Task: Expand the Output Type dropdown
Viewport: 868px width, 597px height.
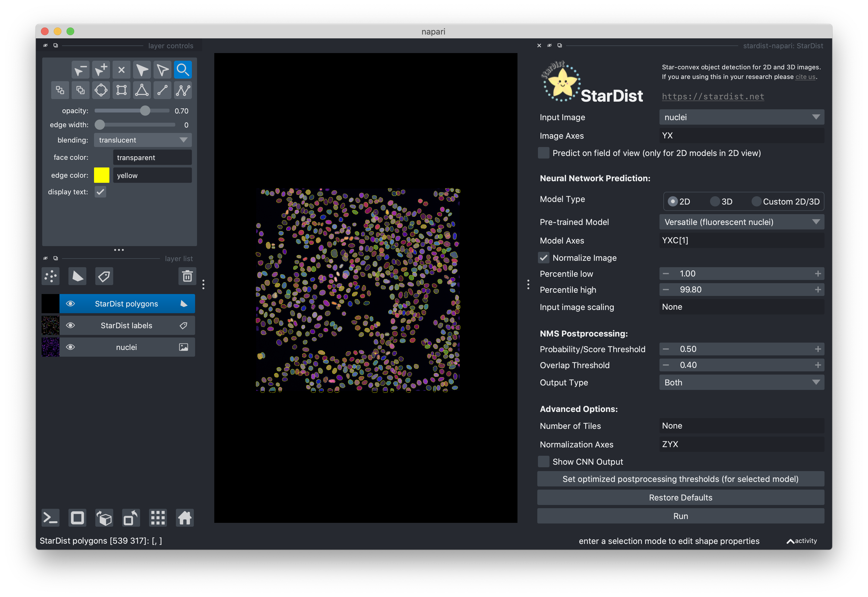Action: pyautogui.click(x=741, y=382)
